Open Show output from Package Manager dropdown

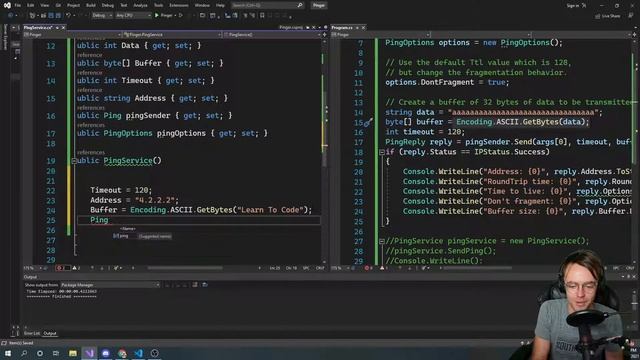(110, 285)
